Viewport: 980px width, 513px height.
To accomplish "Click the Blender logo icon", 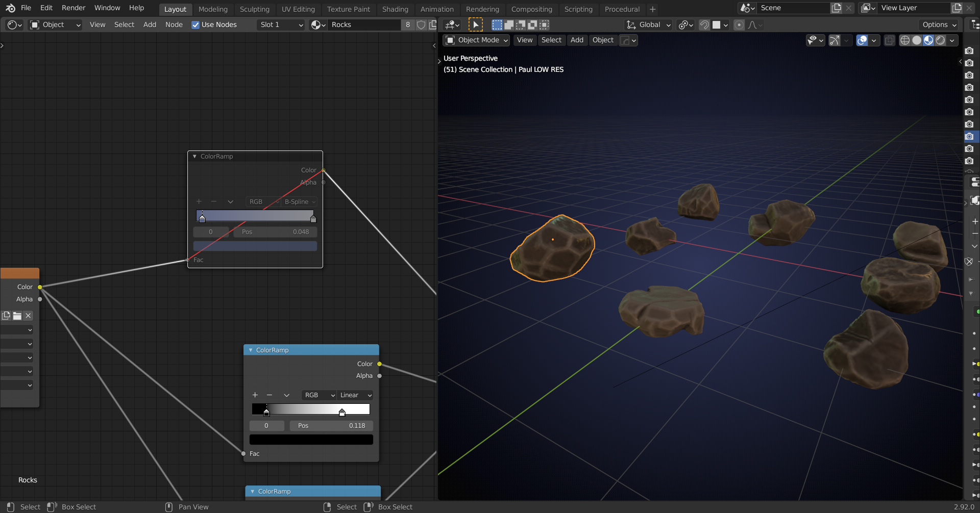I will click(x=10, y=8).
